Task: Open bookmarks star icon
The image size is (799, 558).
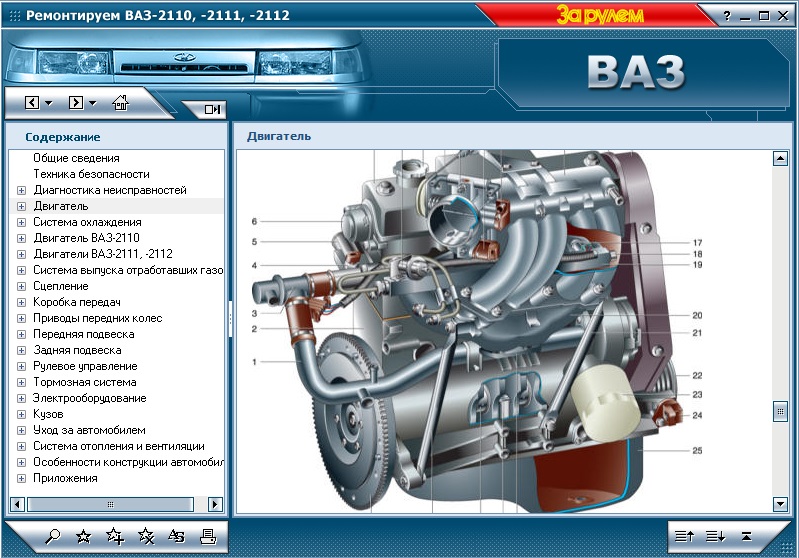Action: [84, 536]
